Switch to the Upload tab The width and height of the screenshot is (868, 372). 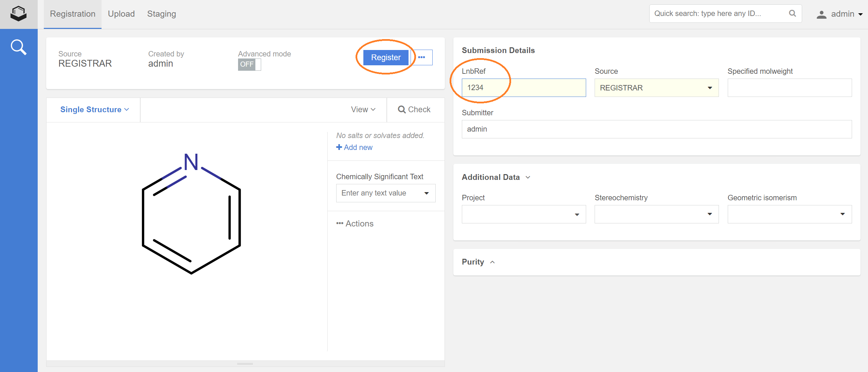coord(121,14)
